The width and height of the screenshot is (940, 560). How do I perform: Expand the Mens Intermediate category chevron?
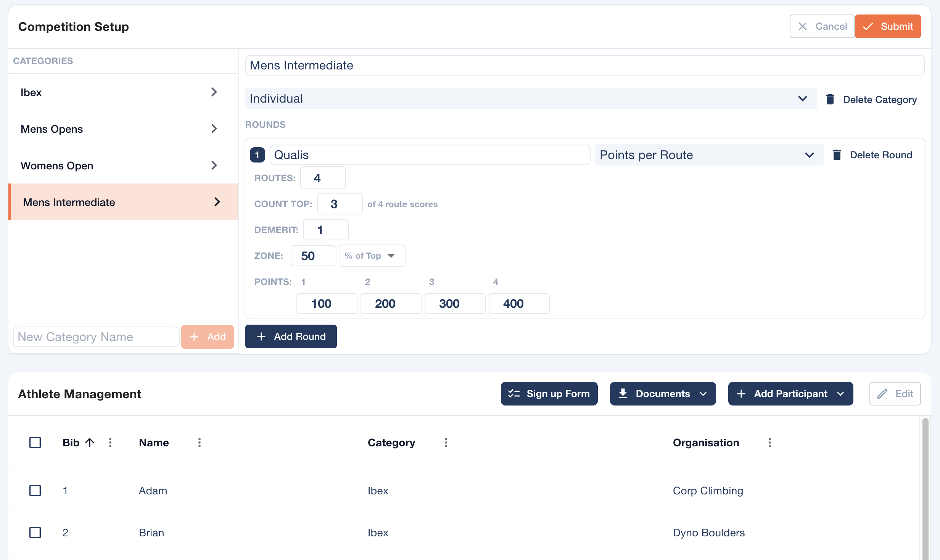coord(217,202)
